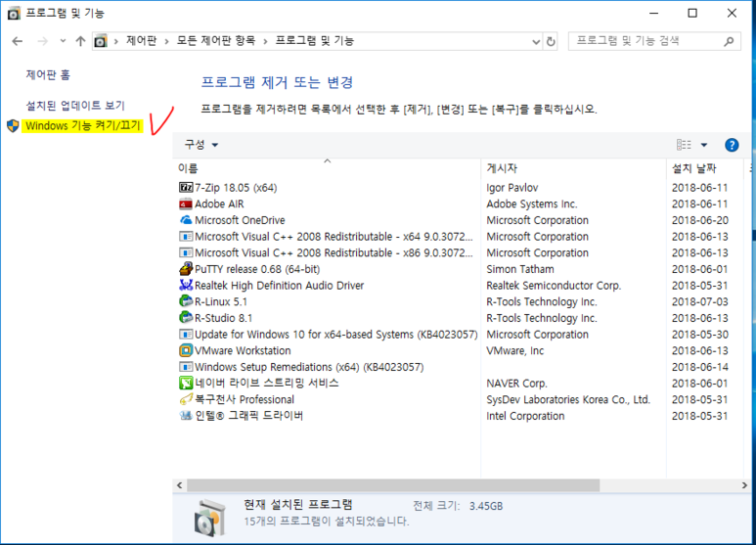756x545 pixels.
Task: Click the horizontal scrollbar thumb
Action: click(x=393, y=485)
